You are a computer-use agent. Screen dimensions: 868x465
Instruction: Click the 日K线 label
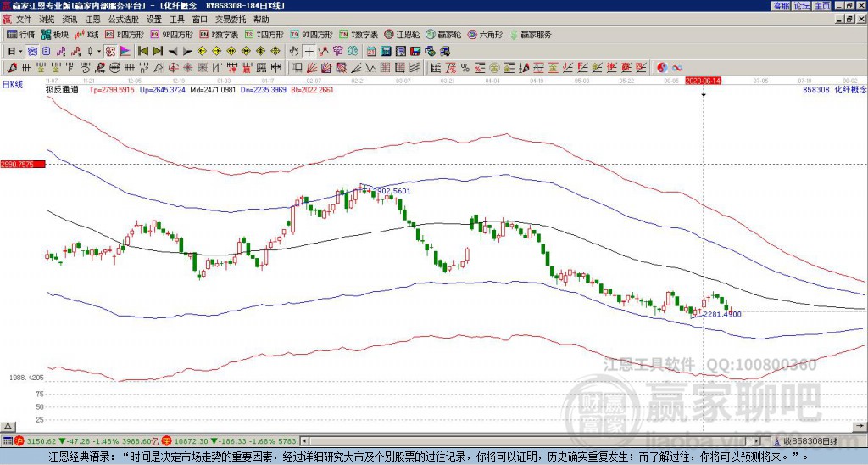13,85
